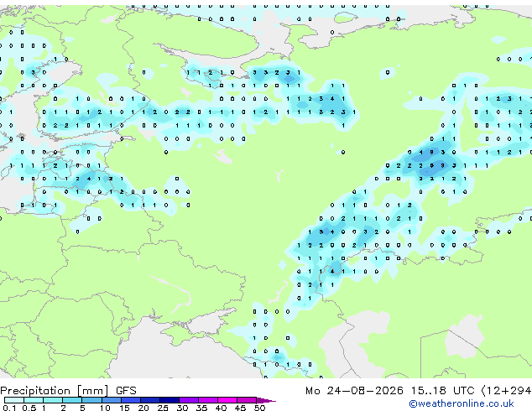Pick the 10–15 mm legend color box

coord(112,400)
